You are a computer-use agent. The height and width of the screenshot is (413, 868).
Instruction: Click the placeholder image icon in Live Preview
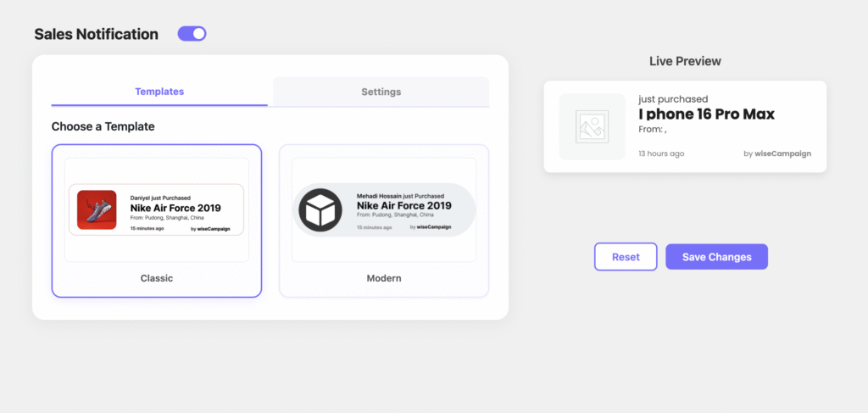(589, 126)
